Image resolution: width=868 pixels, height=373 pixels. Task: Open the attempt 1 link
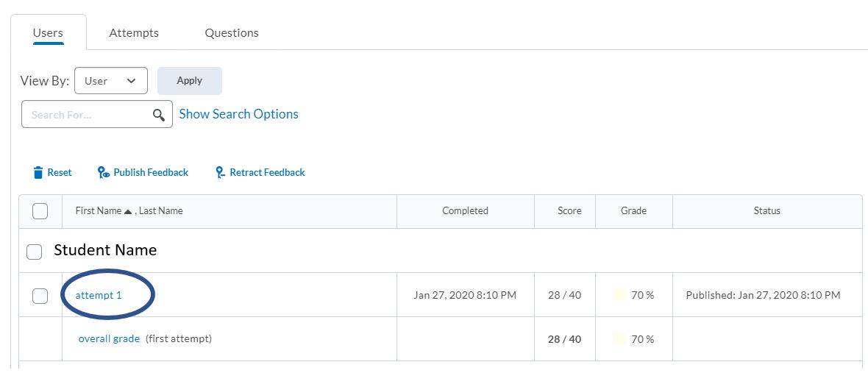coord(99,295)
